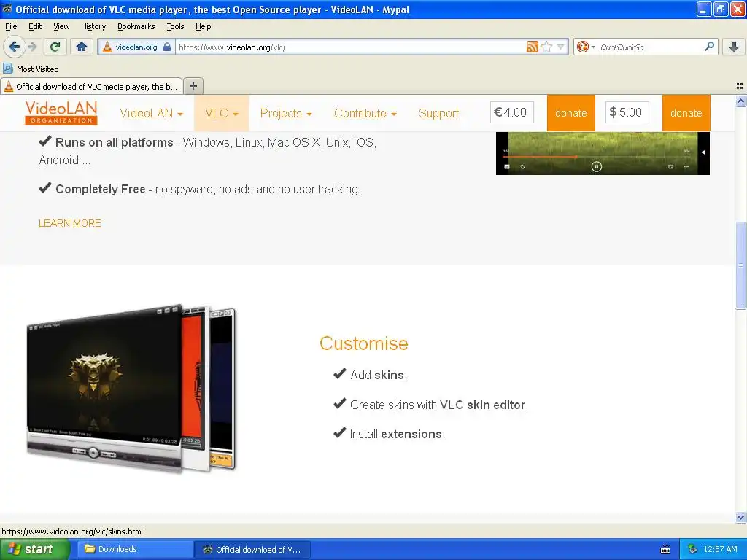
Task: Expand the Contribute navigation dropdown
Action: point(365,113)
